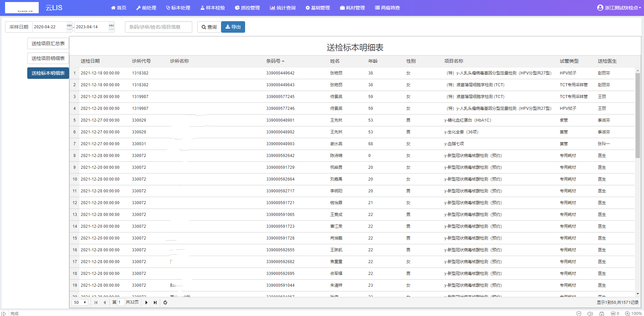Click tube type cell 紫管
This screenshot has width=644, height=316.
pos(564,120)
